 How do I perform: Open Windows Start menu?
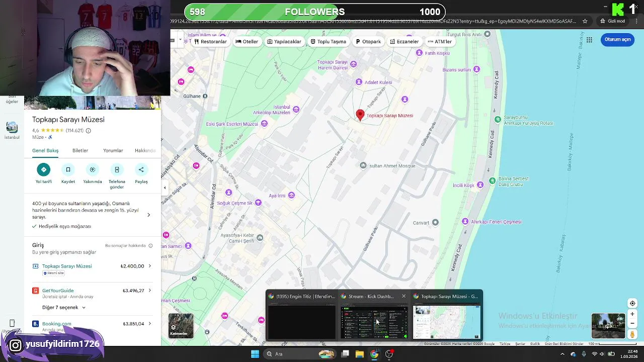(255, 354)
